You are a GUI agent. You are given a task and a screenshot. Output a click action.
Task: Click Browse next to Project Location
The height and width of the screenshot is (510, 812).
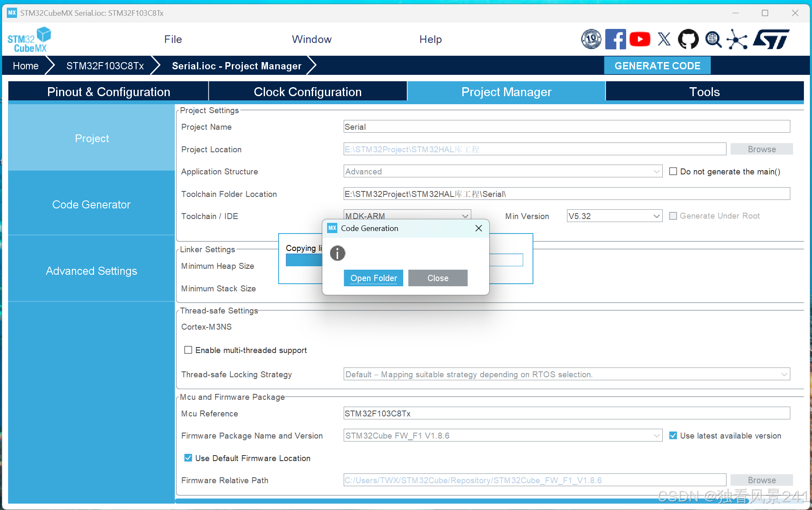point(761,149)
